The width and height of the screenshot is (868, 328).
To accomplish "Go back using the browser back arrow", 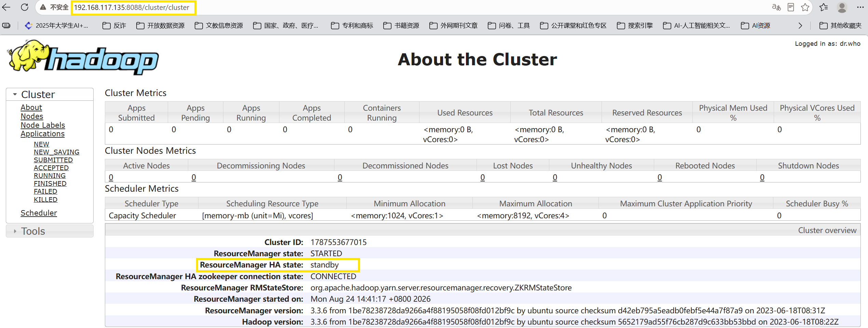I will 6,7.
